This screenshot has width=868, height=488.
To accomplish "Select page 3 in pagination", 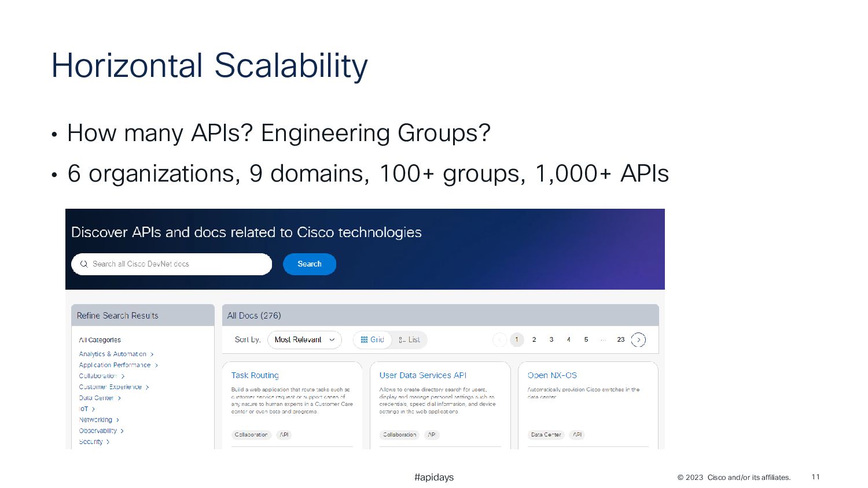I will pos(551,340).
